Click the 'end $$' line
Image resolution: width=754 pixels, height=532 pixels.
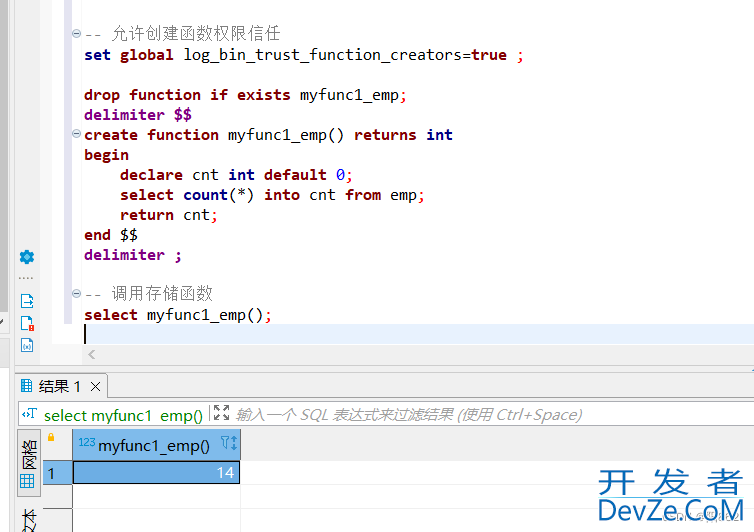(111, 235)
